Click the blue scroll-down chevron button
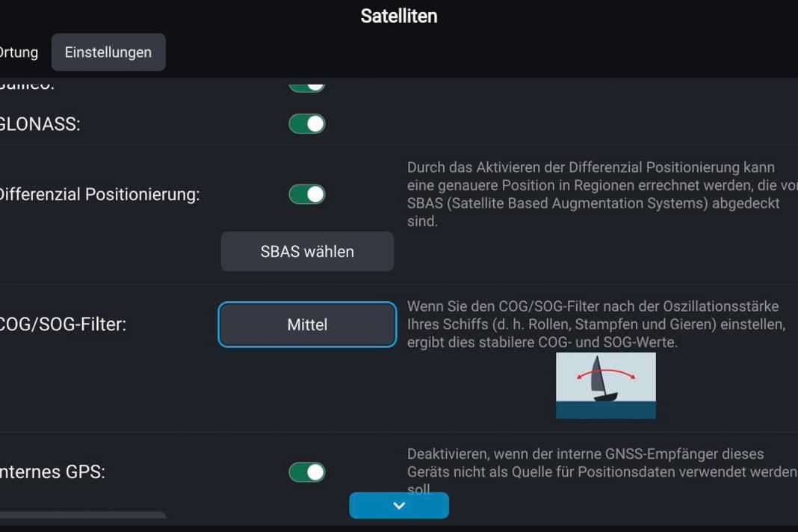The height and width of the screenshot is (532, 798). 399,505
